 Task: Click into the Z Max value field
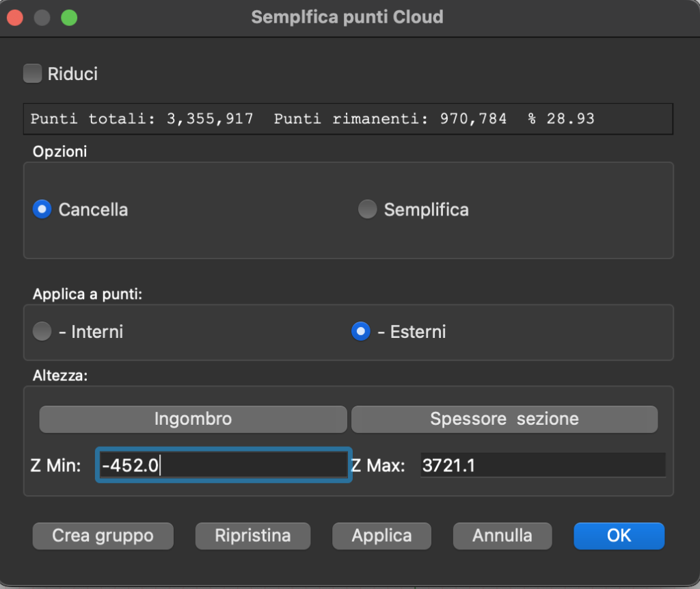tap(542, 466)
